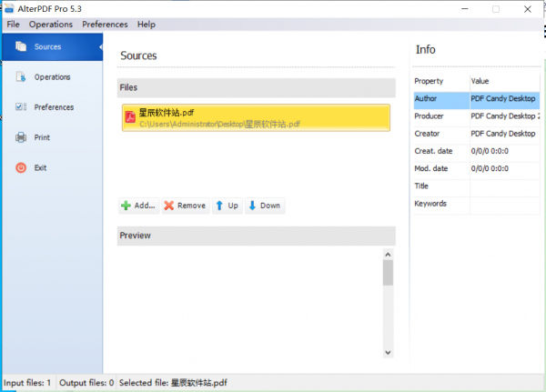The width and height of the screenshot is (546, 392).
Task: Select the Creat. date property
Action: [x=433, y=151]
